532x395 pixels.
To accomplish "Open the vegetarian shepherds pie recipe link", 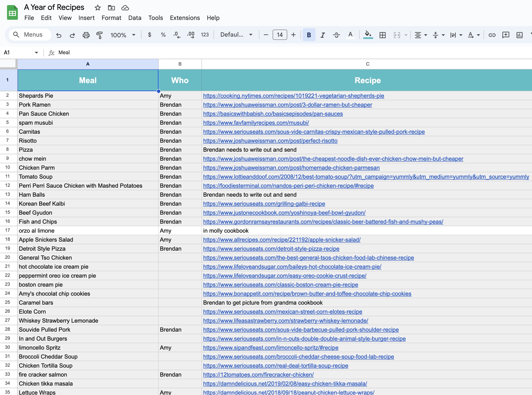I will [x=293, y=96].
